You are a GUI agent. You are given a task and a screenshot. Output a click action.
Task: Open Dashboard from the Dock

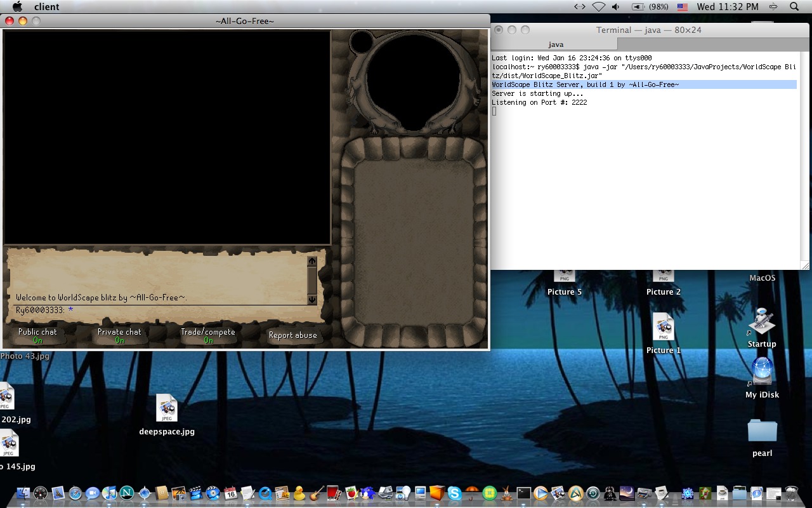point(41,493)
